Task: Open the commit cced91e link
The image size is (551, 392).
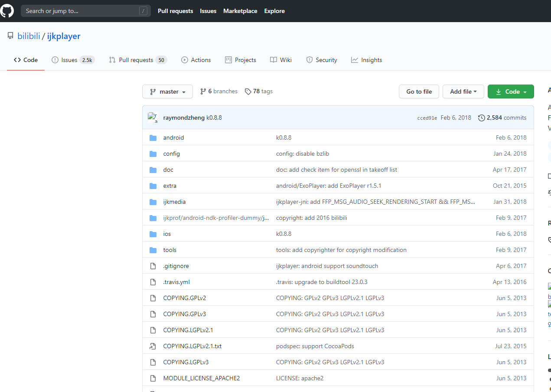Action: click(427, 118)
